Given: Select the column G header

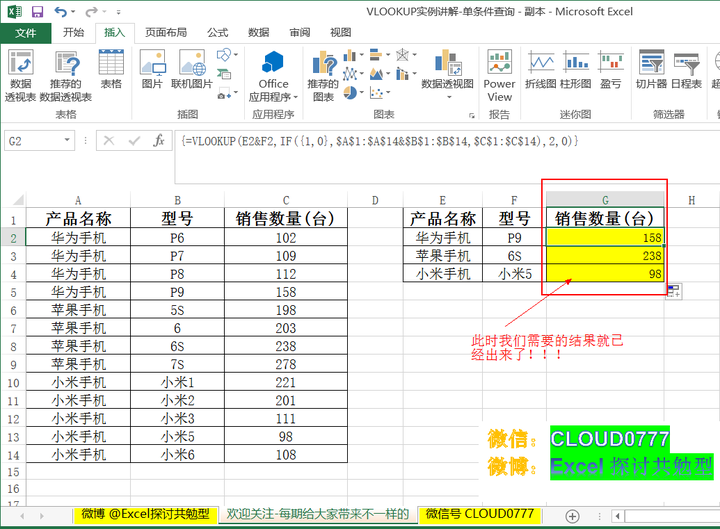Looking at the screenshot, I should coord(605,200).
